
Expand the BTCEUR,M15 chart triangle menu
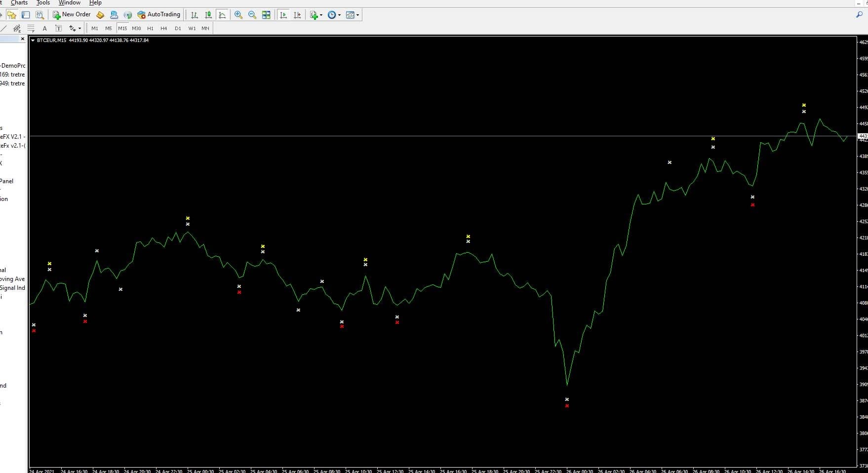(x=33, y=40)
